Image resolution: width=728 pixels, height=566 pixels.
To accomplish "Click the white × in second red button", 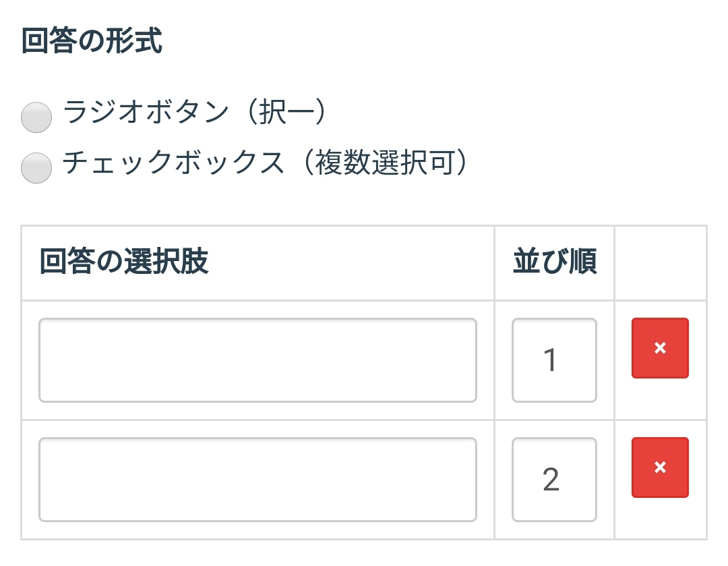I will (x=661, y=468).
